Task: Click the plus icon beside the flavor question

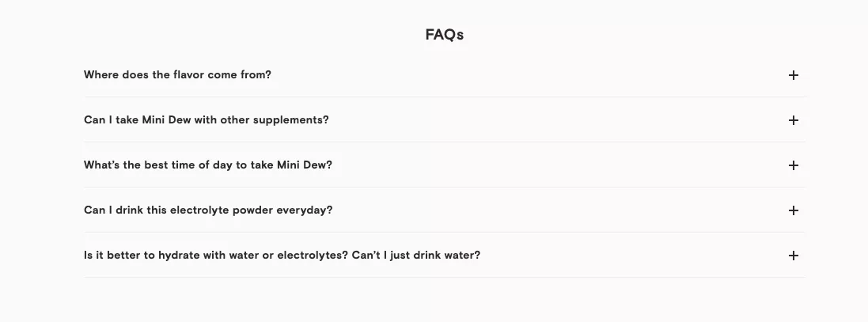Action: click(x=794, y=75)
